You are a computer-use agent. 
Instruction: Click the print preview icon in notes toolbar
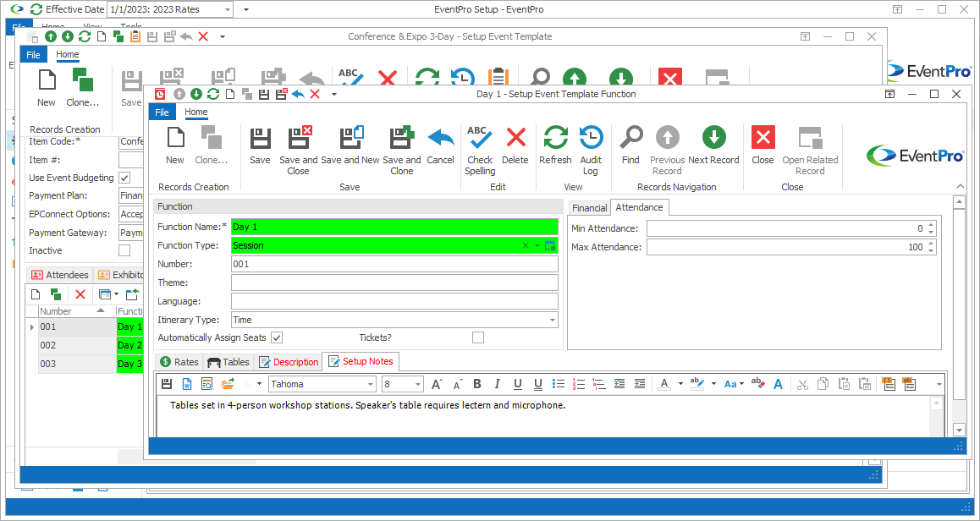pos(206,384)
